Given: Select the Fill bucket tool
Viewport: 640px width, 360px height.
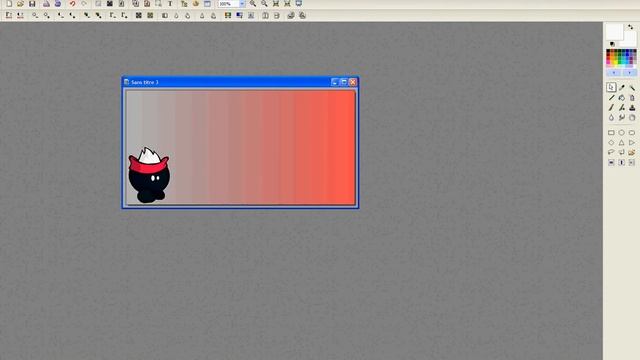Looking at the screenshot, I should coord(622,98).
